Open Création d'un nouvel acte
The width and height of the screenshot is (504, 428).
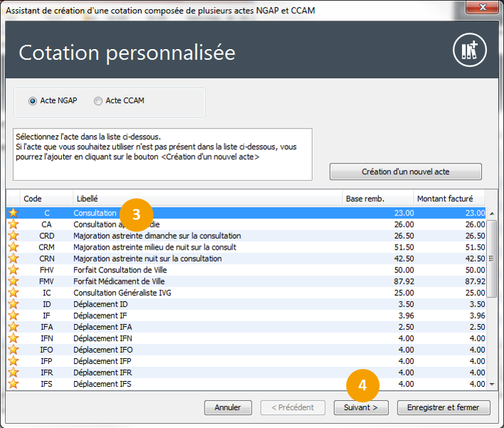[x=405, y=171]
